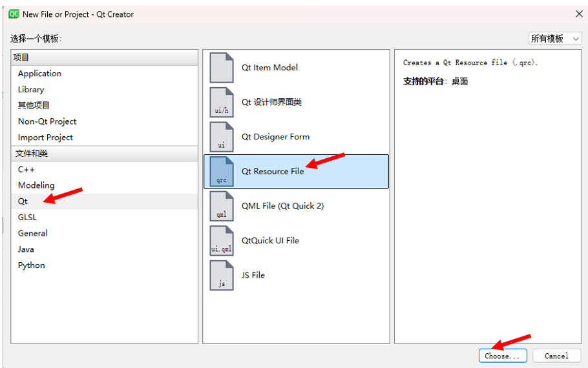Image resolution: width=588 pixels, height=368 pixels.
Task: Select the Modeling category
Action: 104,185
